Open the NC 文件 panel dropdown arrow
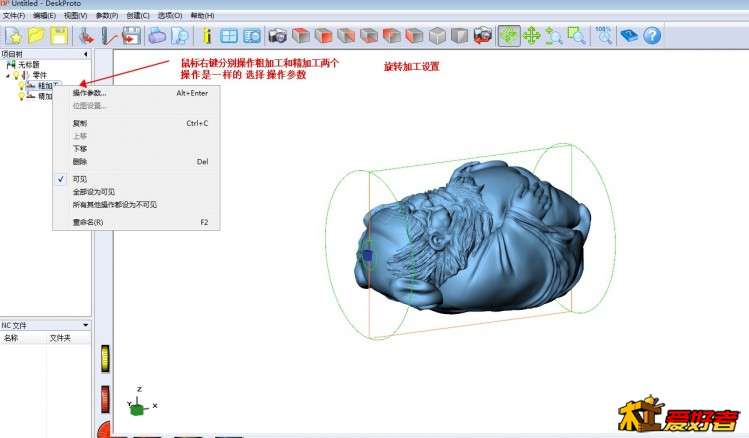This screenshot has height=438, width=749. [x=86, y=325]
